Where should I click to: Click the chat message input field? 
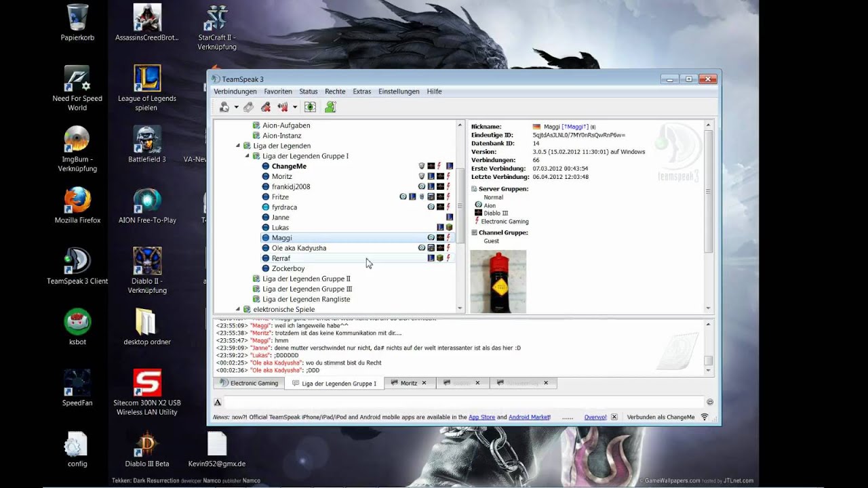click(x=464, y=403)
